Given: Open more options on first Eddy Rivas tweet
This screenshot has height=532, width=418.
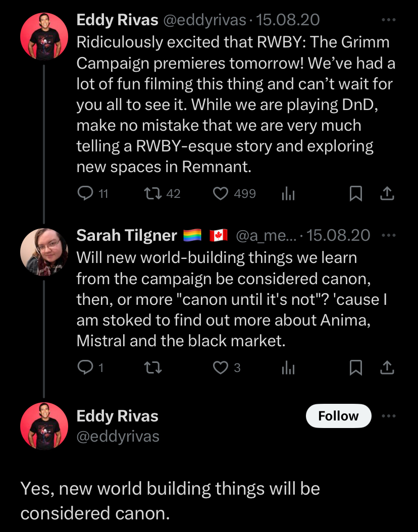Looking at the screenshot, I should tap(389, 20).
